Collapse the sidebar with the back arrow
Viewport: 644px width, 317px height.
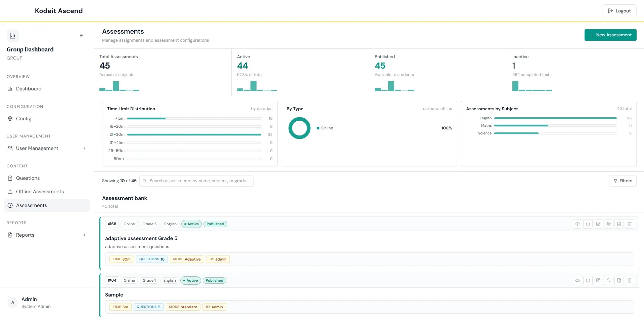click(82, 36)
